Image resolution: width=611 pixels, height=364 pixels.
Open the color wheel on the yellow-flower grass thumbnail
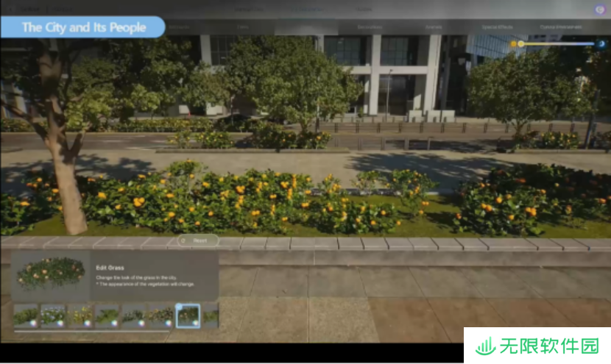(x=88, y=323)
